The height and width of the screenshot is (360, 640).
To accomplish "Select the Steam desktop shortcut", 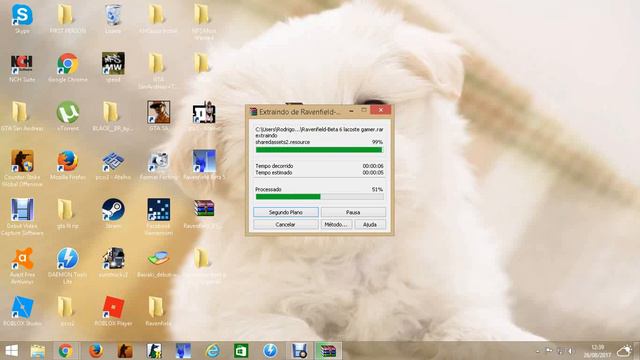I will [113, 213].
